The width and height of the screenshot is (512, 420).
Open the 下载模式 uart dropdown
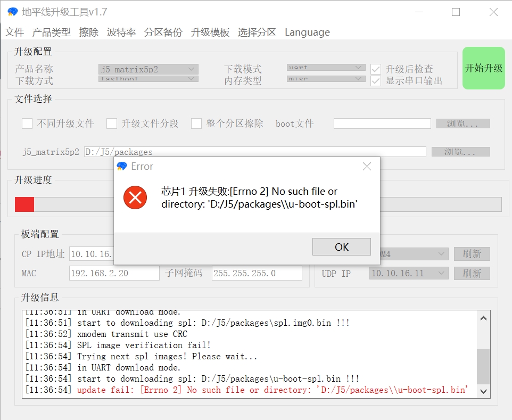[x=325, y=68]
